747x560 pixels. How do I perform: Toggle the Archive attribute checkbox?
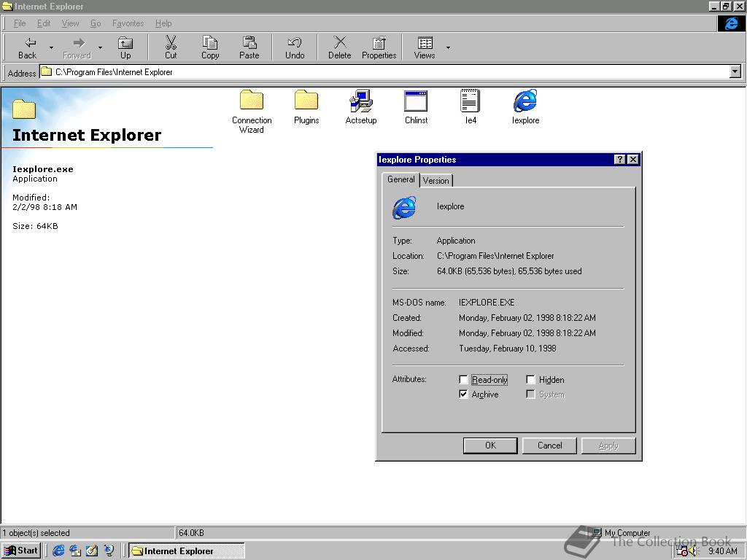pos(463,394)
